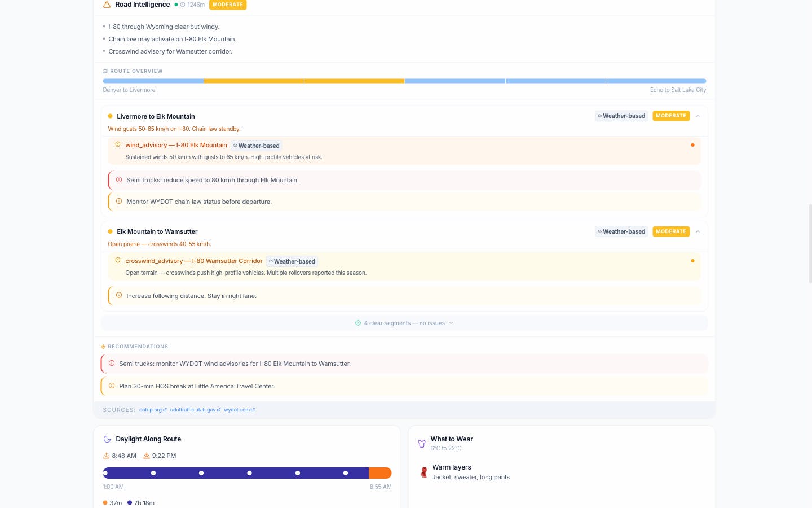This screenshot has height=508, width=812.
Task: Click the Road Intelligence warning triangle icon
Action: (x=107, y=5)
